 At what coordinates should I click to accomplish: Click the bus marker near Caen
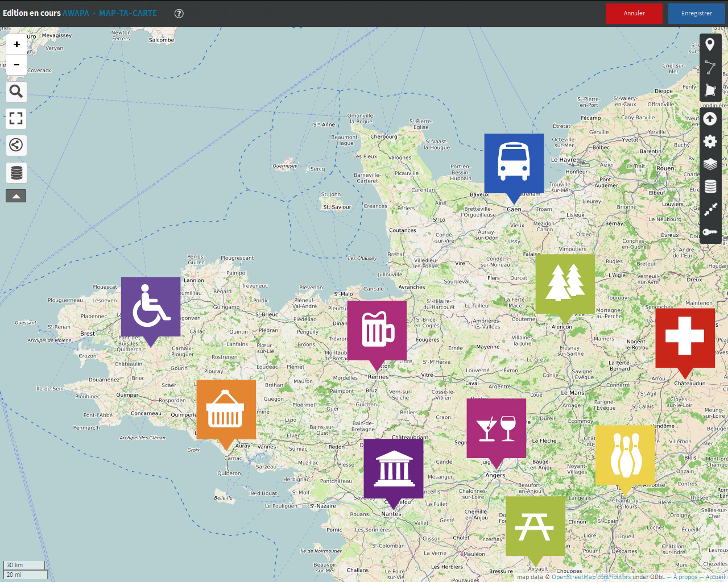(x=514, y=165)
